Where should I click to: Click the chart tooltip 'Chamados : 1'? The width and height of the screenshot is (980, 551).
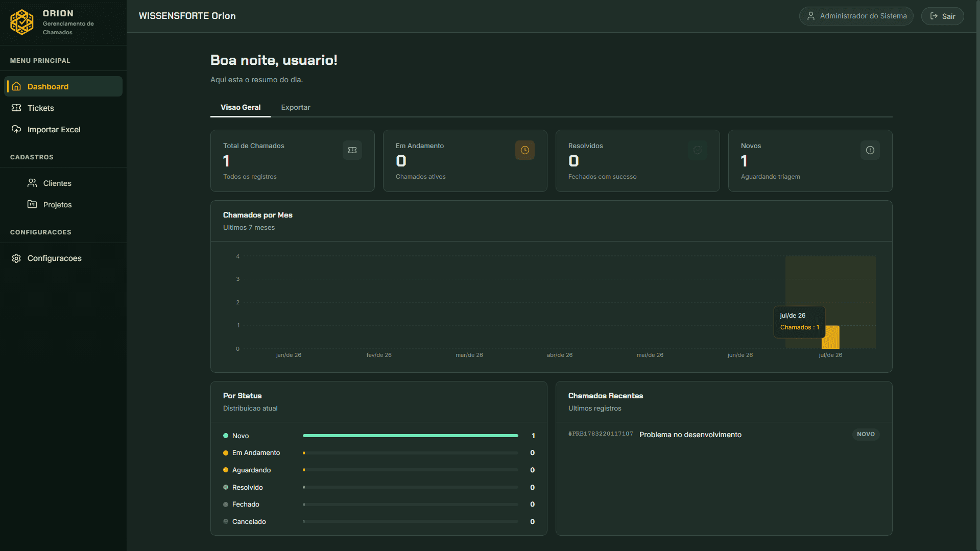point(800,327)
